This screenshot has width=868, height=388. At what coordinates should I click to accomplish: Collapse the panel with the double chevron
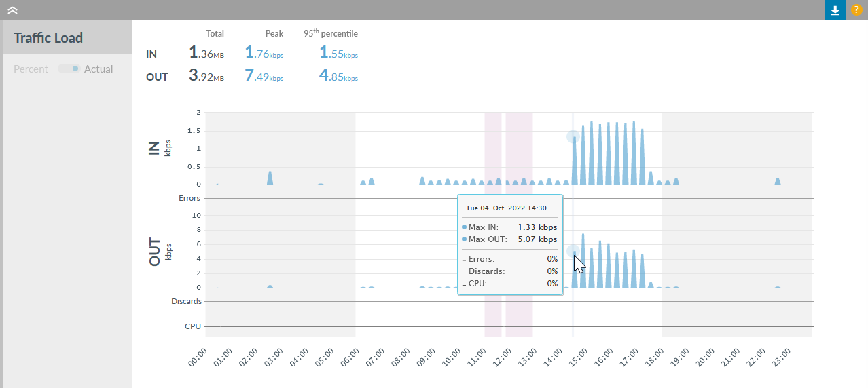(12, 10)
